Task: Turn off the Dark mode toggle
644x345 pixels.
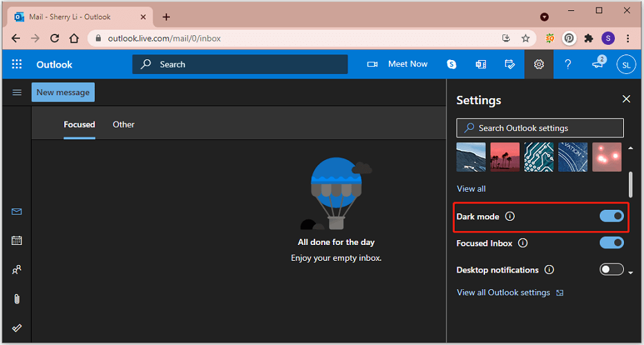Action: click(612, 216)
